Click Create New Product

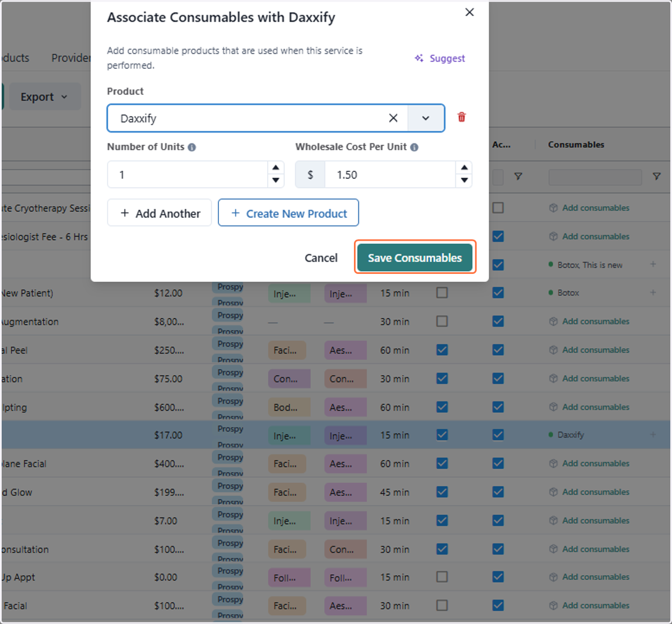coord(288,213)
